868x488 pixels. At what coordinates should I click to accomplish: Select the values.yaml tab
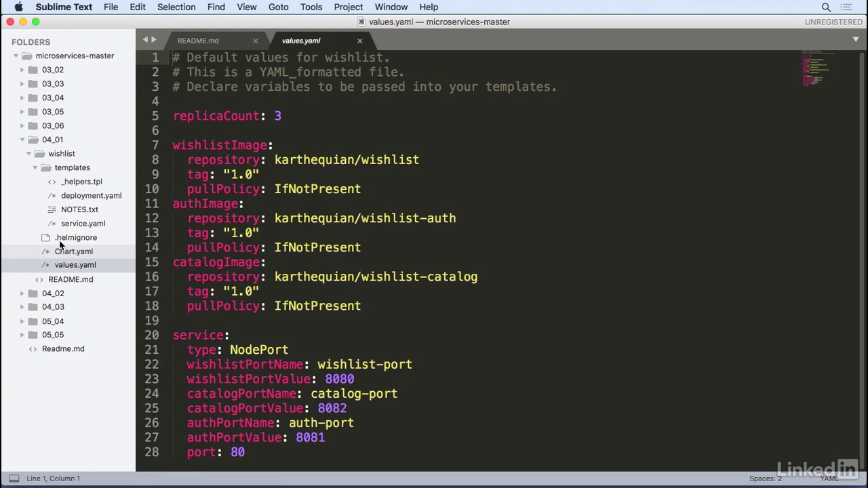(x=301, y=41)
